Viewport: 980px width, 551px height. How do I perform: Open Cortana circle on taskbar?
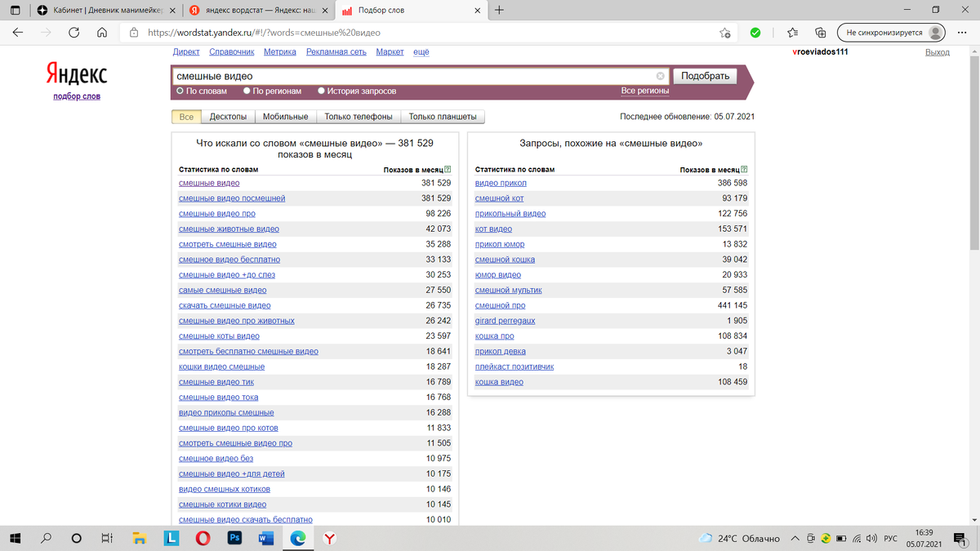pyautogui.click(x=76, y=539)
